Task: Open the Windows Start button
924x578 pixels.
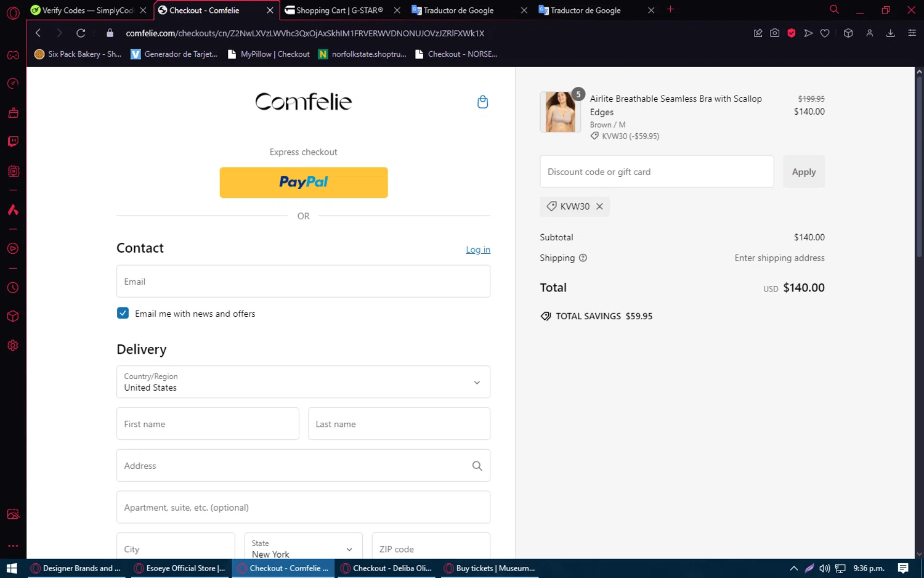Action: coord(12,568)
